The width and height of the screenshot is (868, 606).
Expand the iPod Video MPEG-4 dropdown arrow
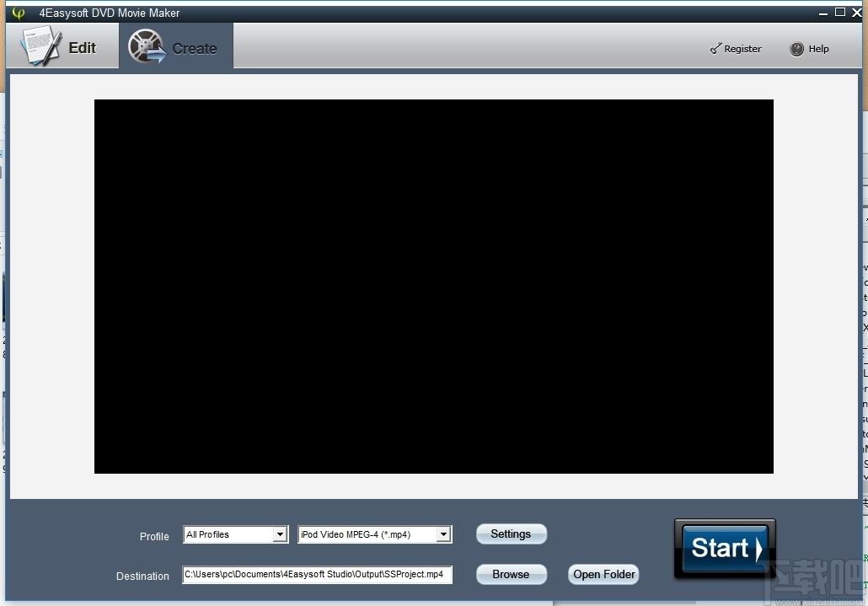point(443,534)
